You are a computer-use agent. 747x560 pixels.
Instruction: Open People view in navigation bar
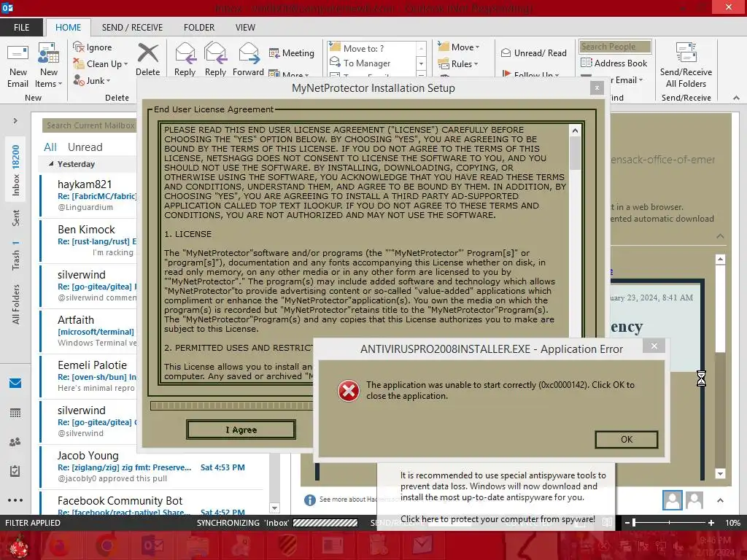(15, 442)
